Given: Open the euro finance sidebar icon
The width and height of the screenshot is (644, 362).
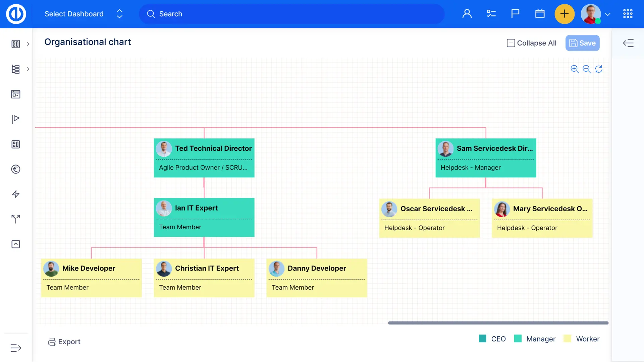Looking at the screenshot, I should pyautogui.click(x=16, y=169).
